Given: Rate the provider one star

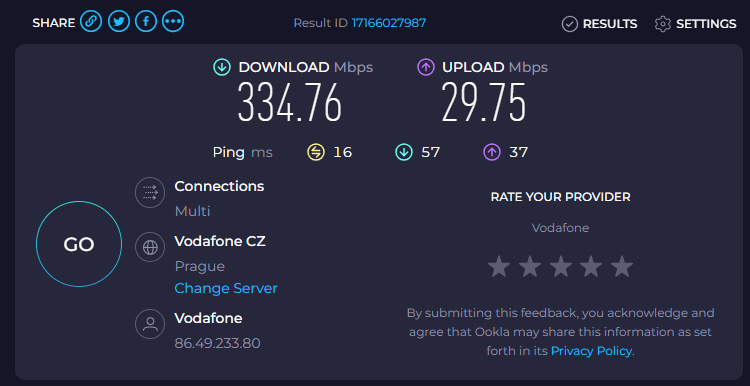Looking at the screenshot, I should point(499,266).
